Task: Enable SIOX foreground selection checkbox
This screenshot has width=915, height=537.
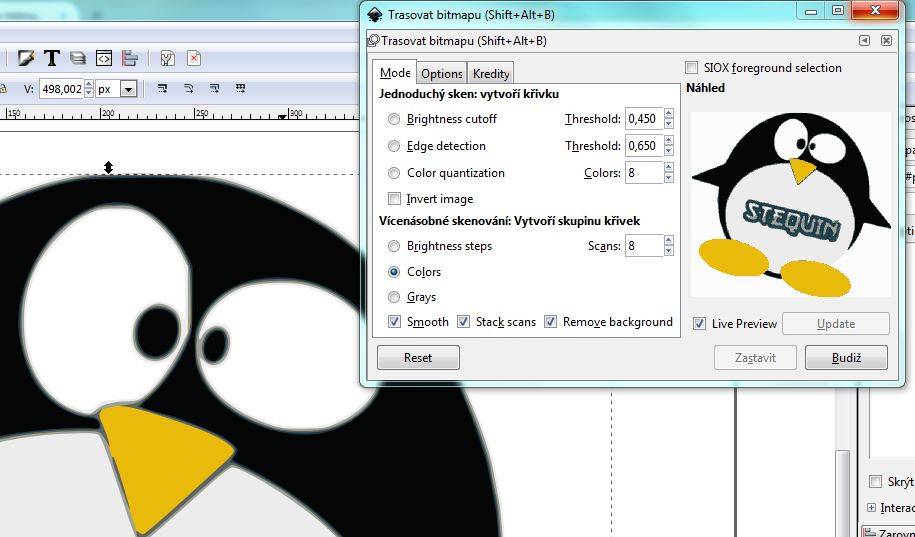Action: (692, 68)
